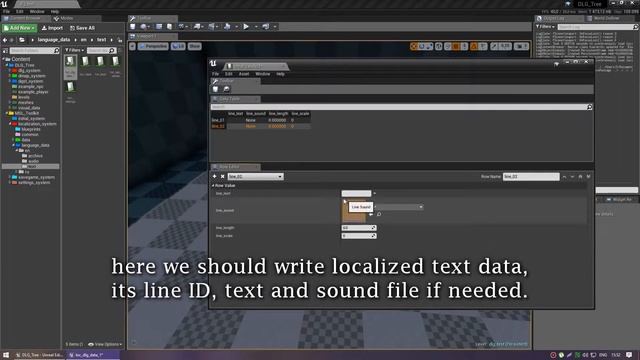Open the Help menu of the main editor

pyautogui.click(x=55, y=12)
